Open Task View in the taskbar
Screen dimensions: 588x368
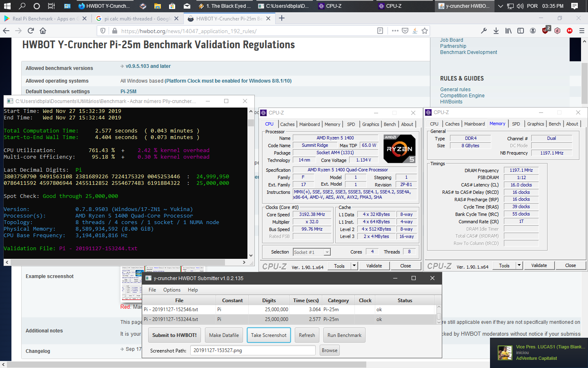click(x=51, y=6)
